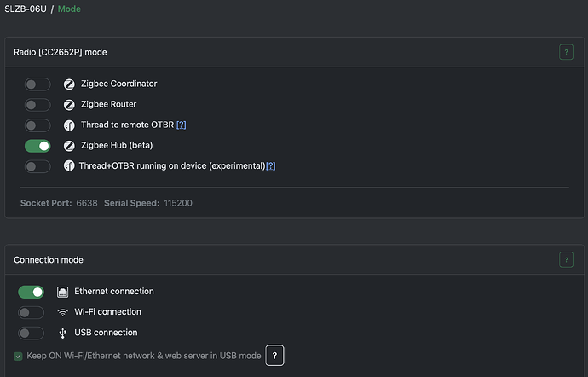Click the Socket Port value 6638

click(87, 203)
